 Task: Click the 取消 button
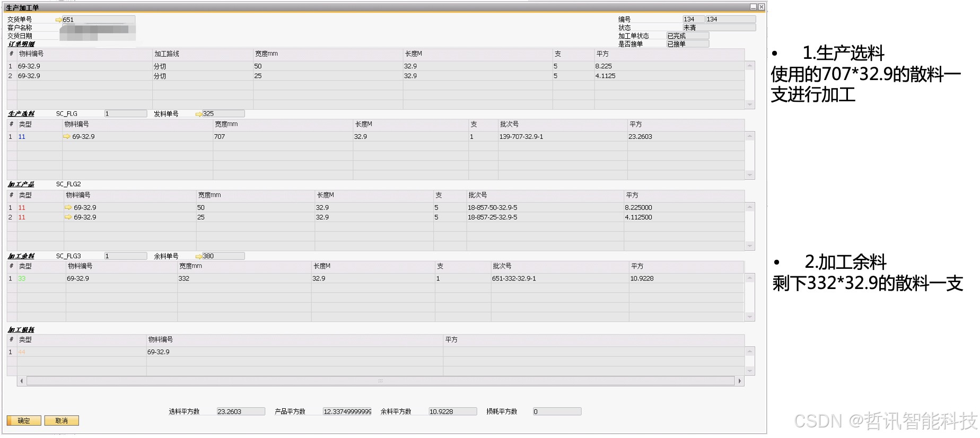coord(62,421)
